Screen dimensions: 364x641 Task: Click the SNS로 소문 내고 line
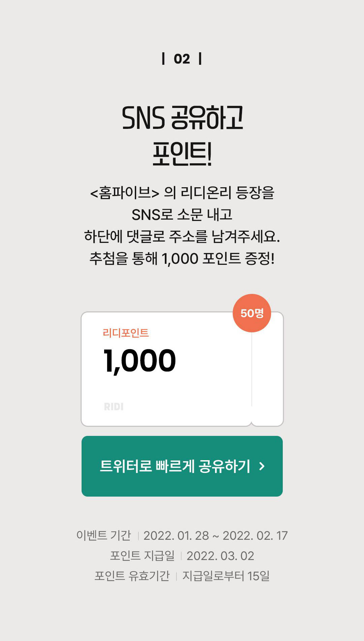click(x=182, y=215)
